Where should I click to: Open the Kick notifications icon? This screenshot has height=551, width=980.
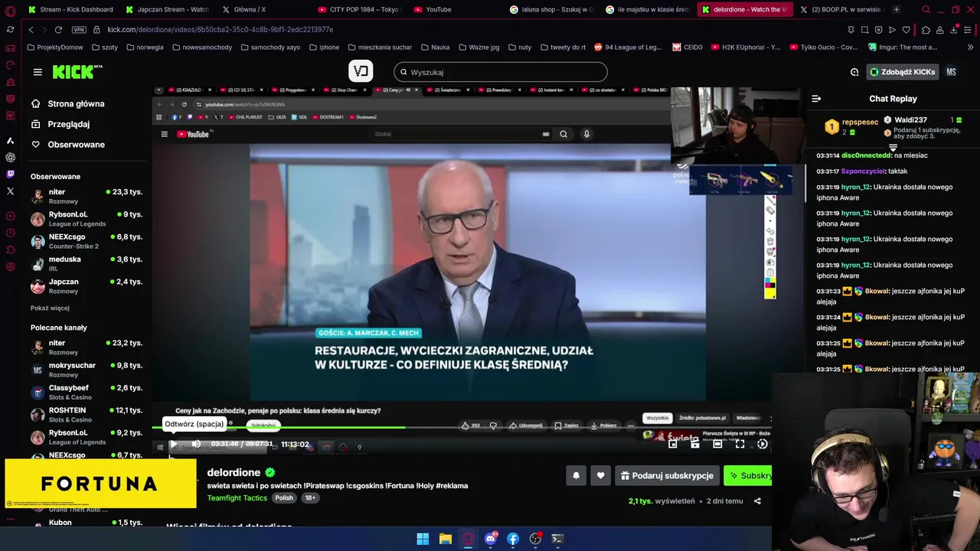pos(854,72)
